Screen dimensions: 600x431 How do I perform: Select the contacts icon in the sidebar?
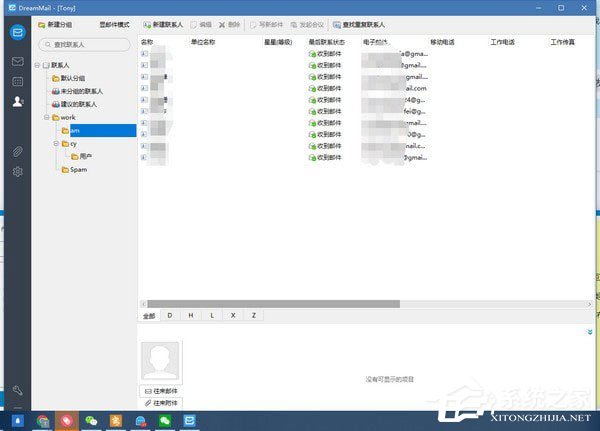18,102
